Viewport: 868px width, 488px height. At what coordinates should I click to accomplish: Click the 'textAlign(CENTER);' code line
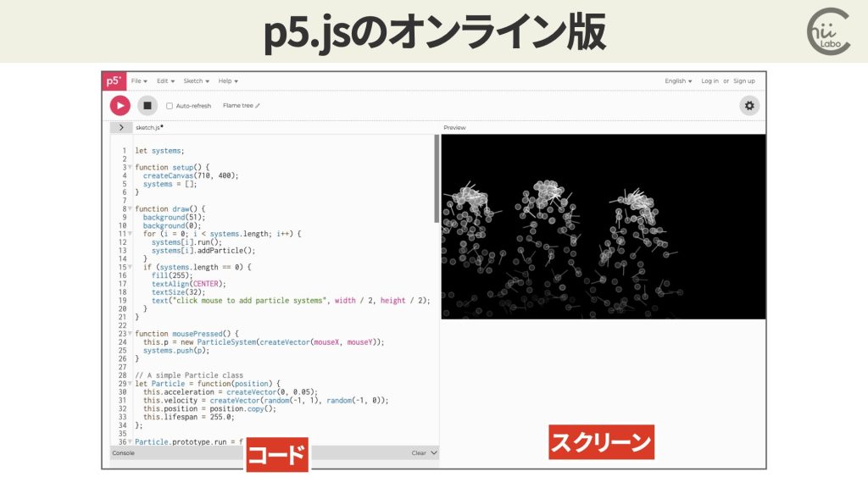pyautogui.click(x=189, y=284)
